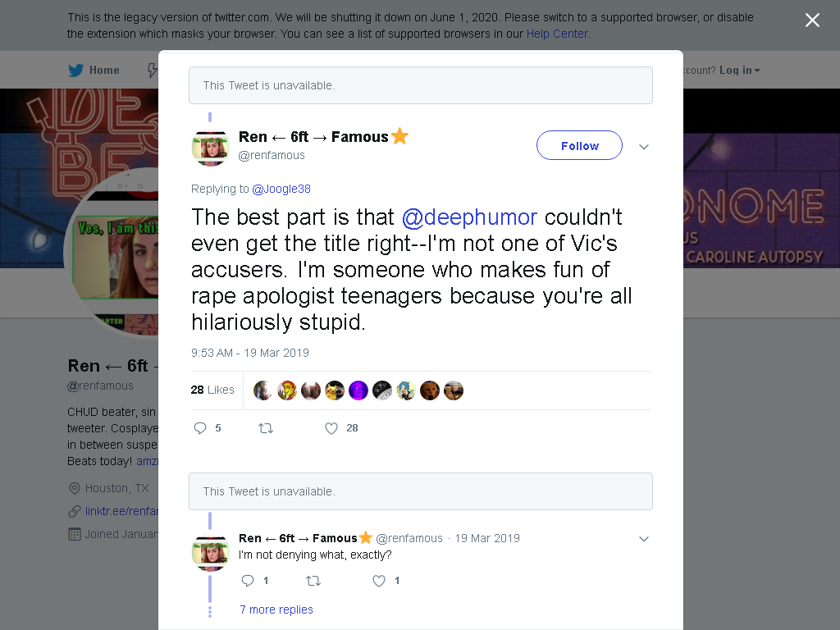Open the 9:53 AM - 19 Mar 2019 timestamp
840x630 pixels.
pyautogui.click(x=249, y=353)
